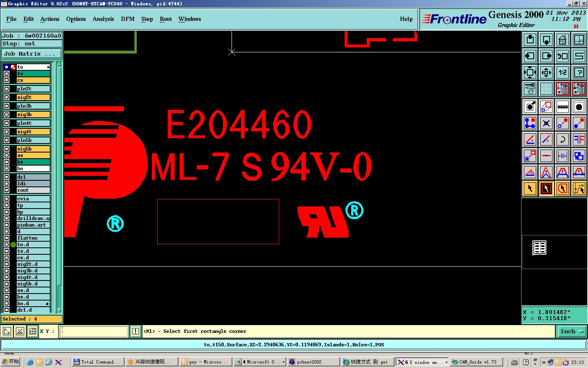Screen dimensions: 588x368
Task: Switch to Total Commander in the taskbar
Action: [97, 362]
